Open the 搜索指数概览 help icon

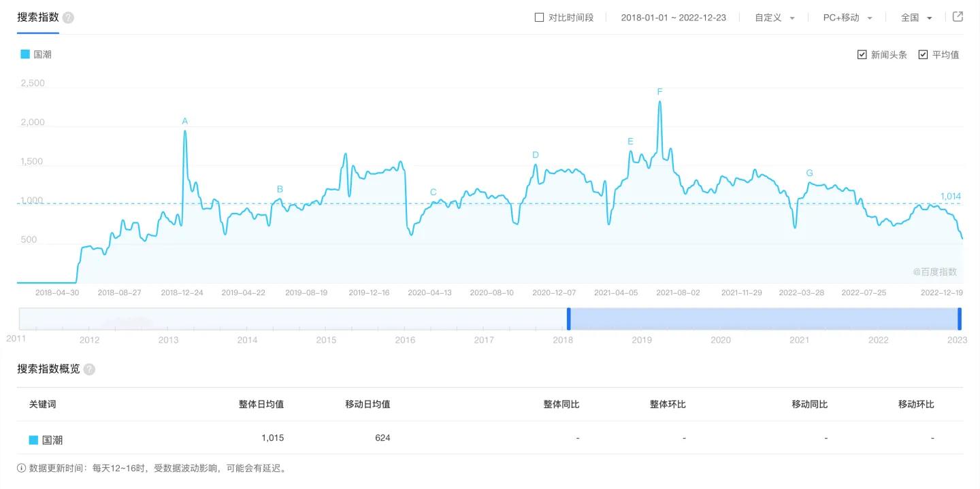click(x=91, y=369)
